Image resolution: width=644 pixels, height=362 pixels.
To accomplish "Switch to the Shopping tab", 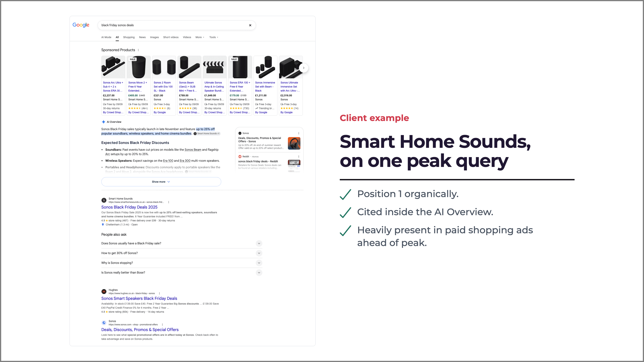I will 129,37.
